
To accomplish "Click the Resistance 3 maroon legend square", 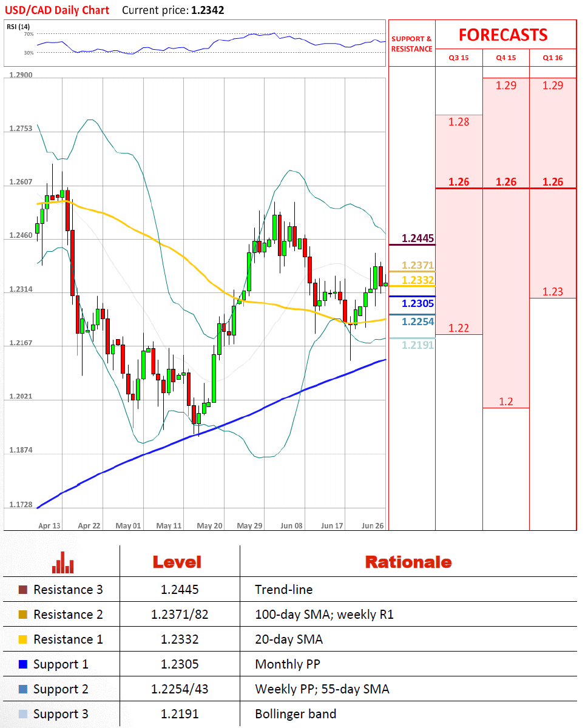I will pyautogui.click(x=23, y=590).
